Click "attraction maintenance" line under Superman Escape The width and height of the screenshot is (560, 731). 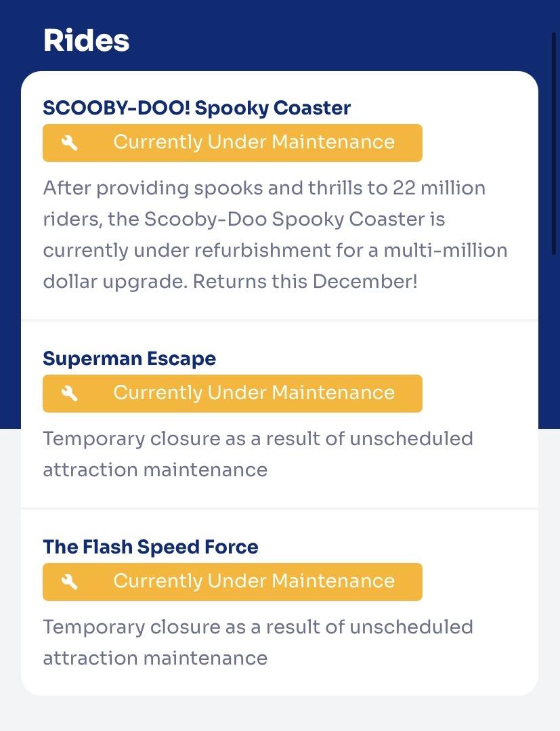[155, 469]
